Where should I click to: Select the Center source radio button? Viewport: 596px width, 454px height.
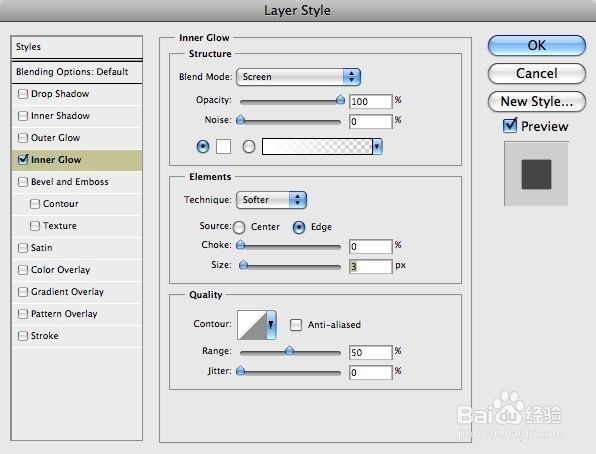point(239,227)
